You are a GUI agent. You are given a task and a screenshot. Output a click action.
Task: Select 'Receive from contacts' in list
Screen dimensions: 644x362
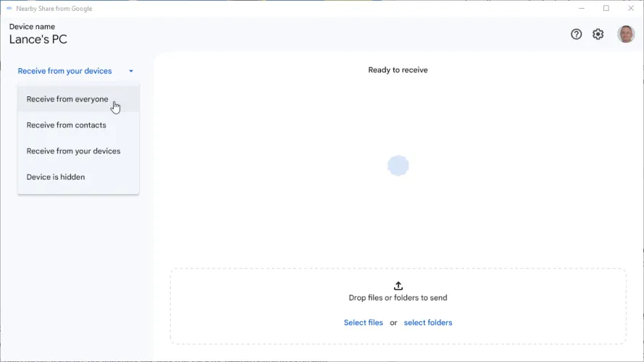pos(66,125)
